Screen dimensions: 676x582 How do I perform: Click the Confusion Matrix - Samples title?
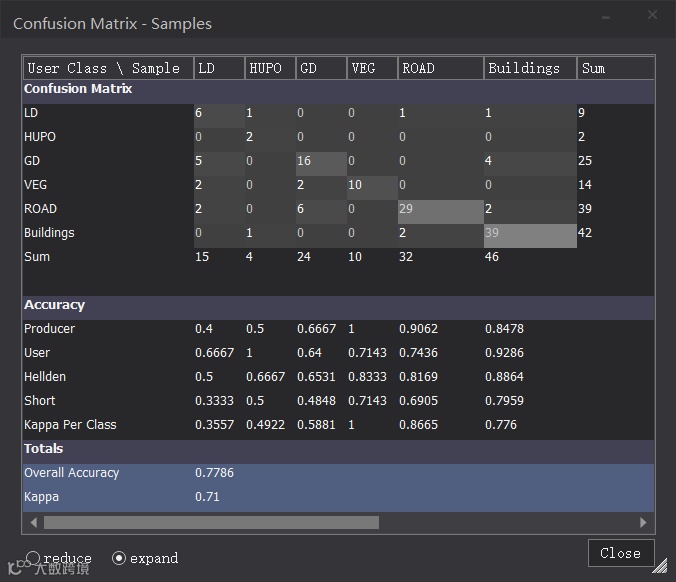(x=113, y=24)
